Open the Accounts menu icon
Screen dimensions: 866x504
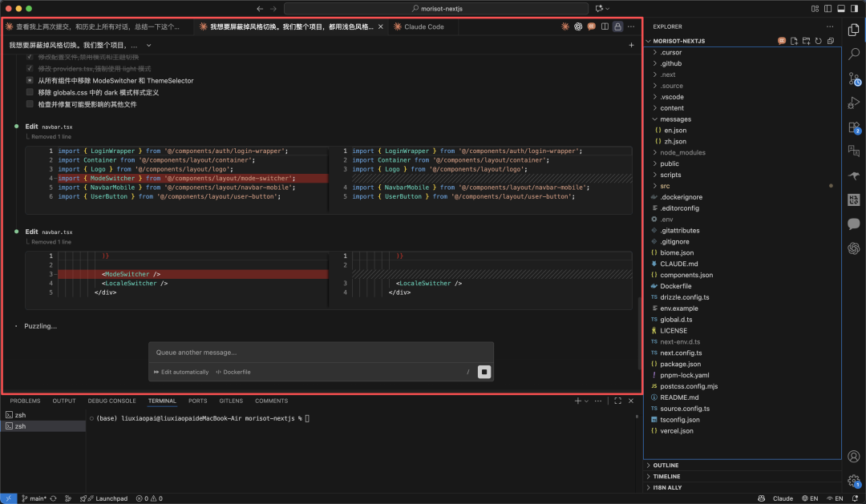coord(854,457)
